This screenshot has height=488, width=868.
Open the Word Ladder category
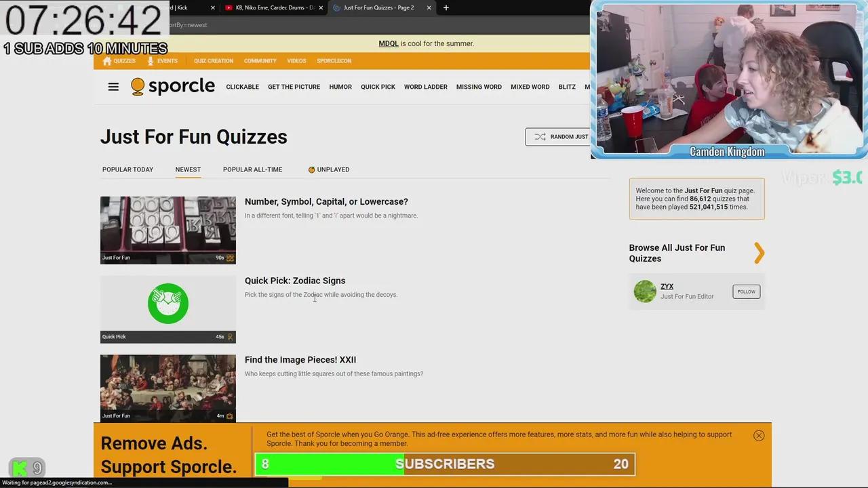click(x=426, y=87)
